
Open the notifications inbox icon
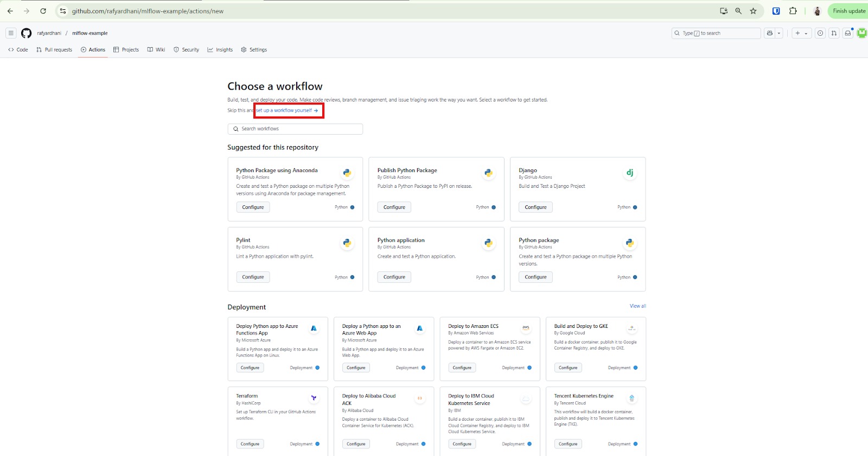(x=847, y=33)
